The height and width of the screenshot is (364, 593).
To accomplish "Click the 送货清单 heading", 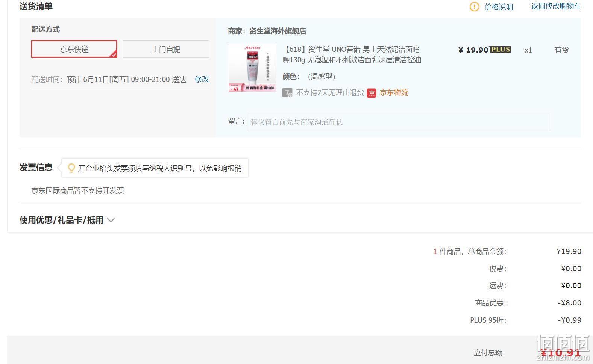I will (x=36, y=6).
